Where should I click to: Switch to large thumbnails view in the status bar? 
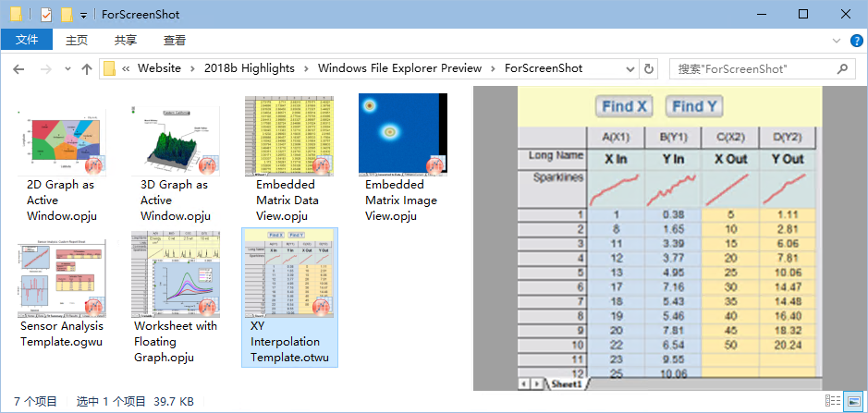[854, 401]
